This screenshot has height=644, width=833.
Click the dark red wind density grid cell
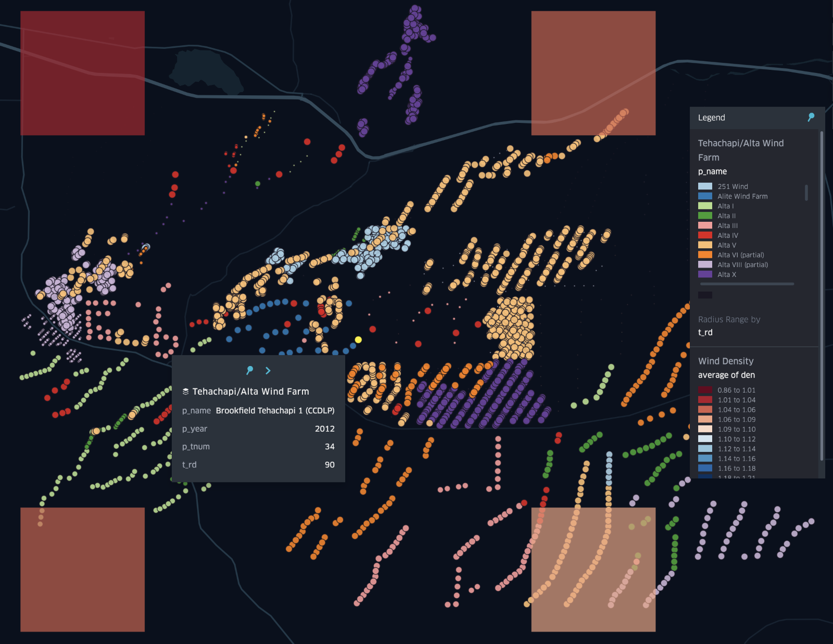coord(82,73)
